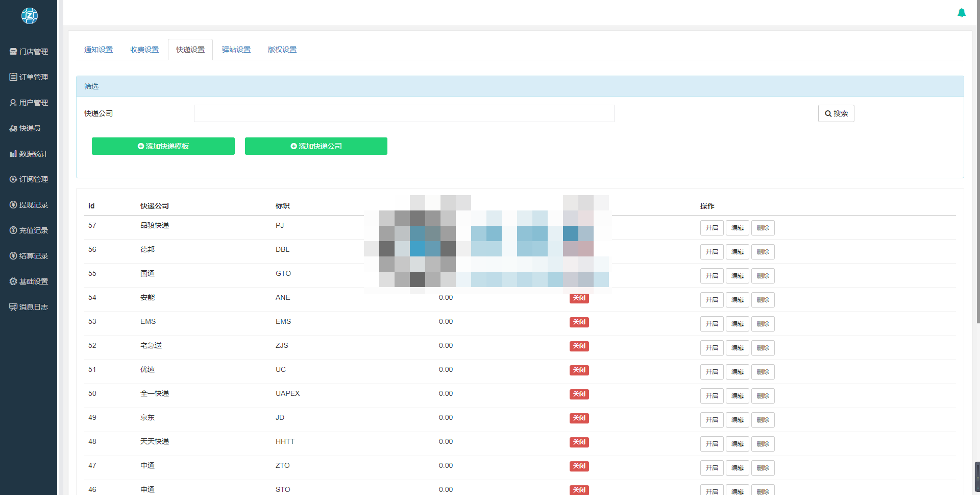The image size is (980, 495).
Task: Click the 标识 column header
Action: pos(282,206)
